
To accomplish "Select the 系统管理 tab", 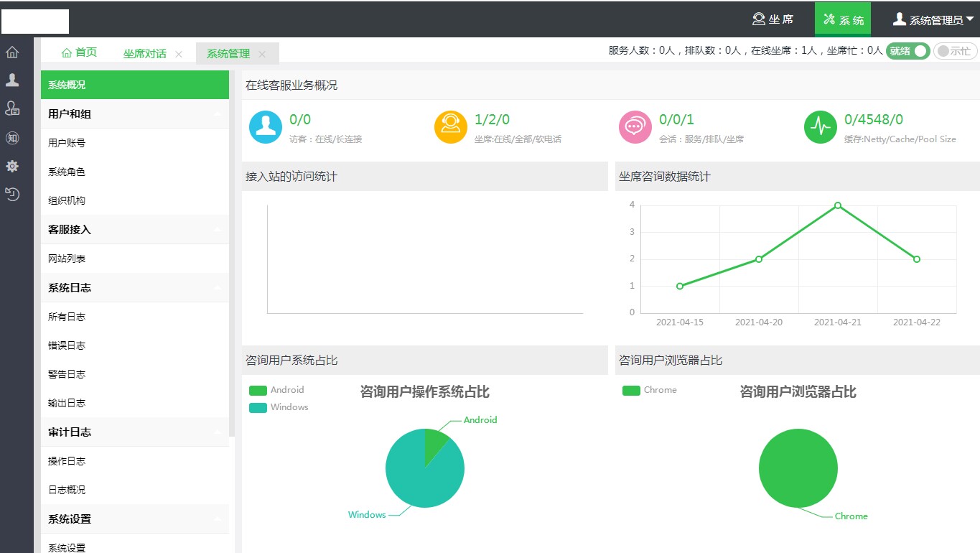I will (x=228, y=53).
